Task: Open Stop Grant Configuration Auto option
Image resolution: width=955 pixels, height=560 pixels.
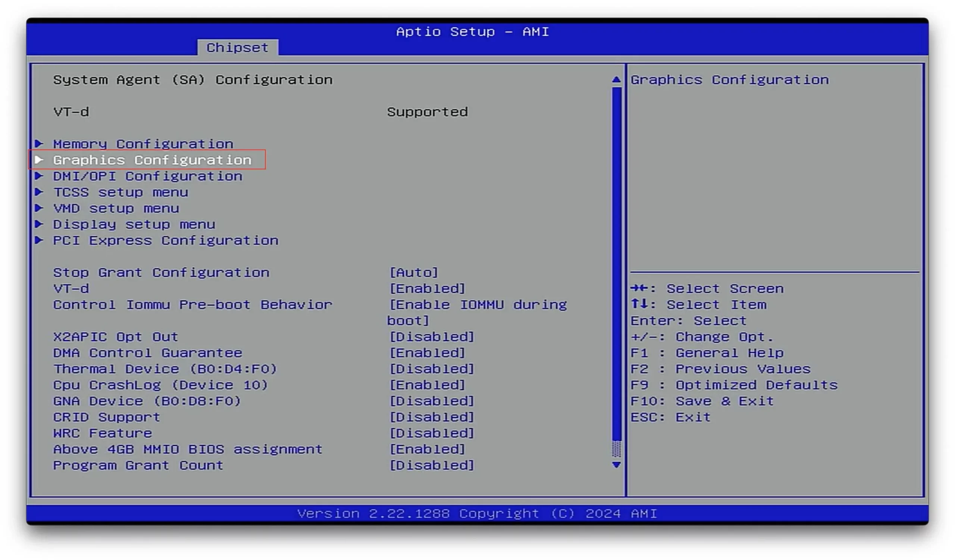Action: click(413, 272)
